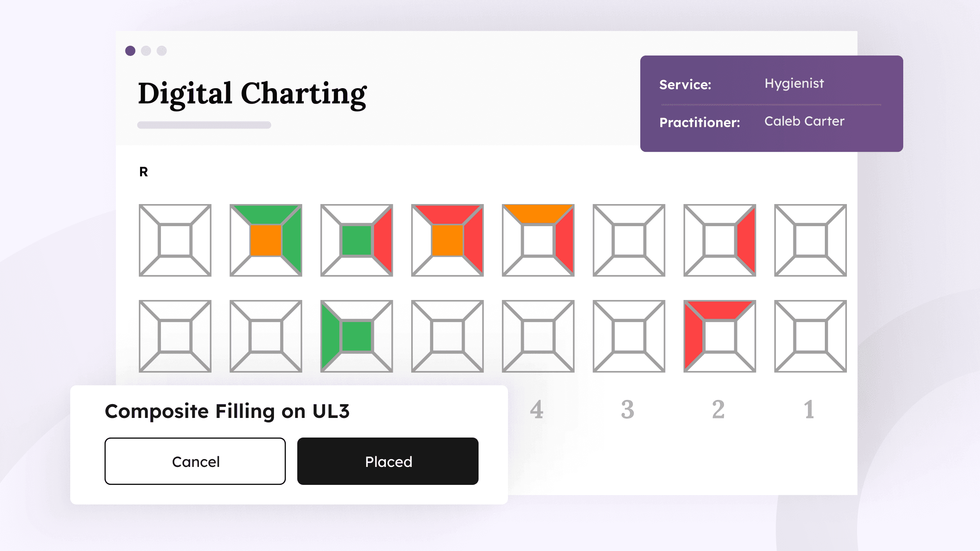The height and width of the screenshot is (551, 980).
Task: Open the Practitioner field showing Caleb Carter
Action: click(804, 121)
